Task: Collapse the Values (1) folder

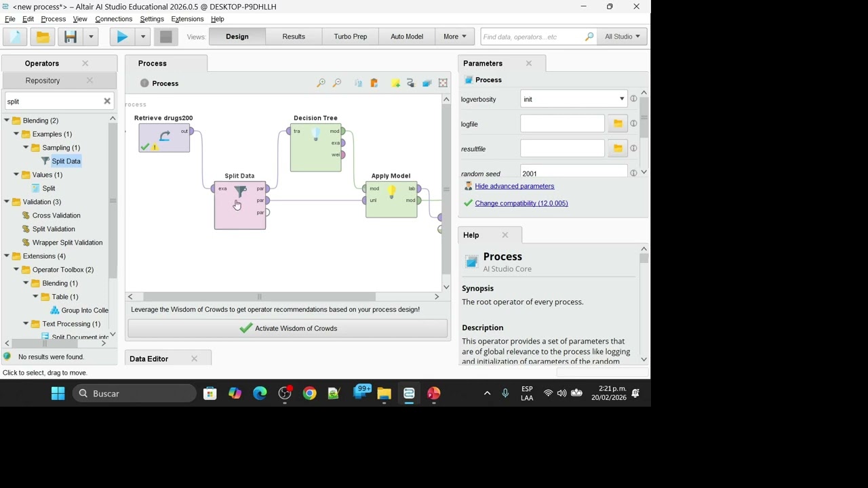Action: [16, 175]
